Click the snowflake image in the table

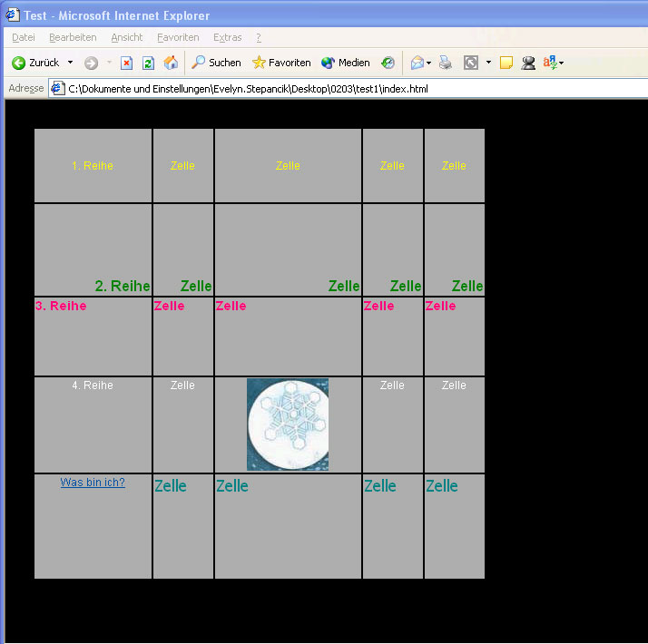tap(288, 424)
